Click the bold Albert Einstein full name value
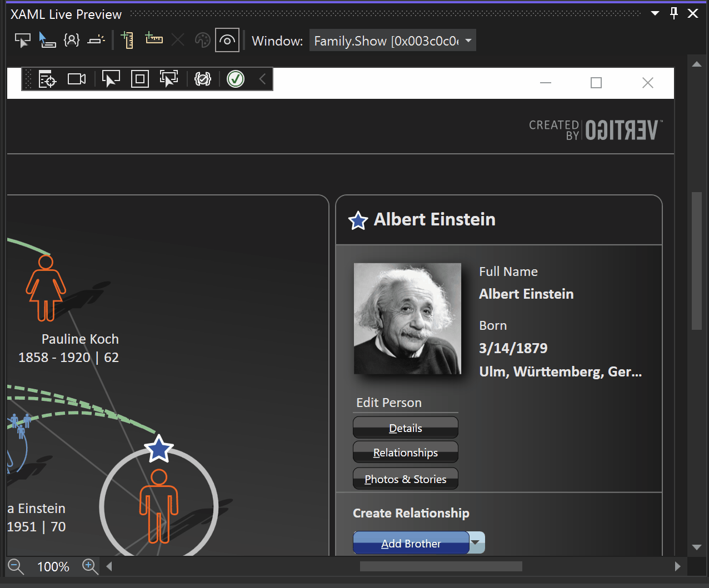This screenshot has height=588, width=709. point(526,294)
